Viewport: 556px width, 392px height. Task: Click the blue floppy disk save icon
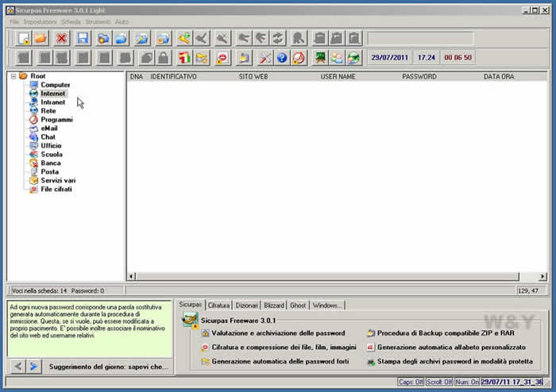coord(83,38)
